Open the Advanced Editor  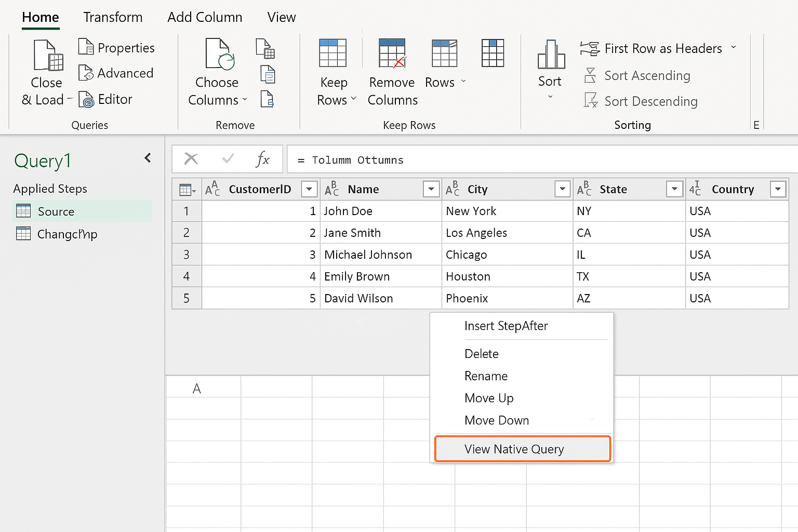[116, 73]
